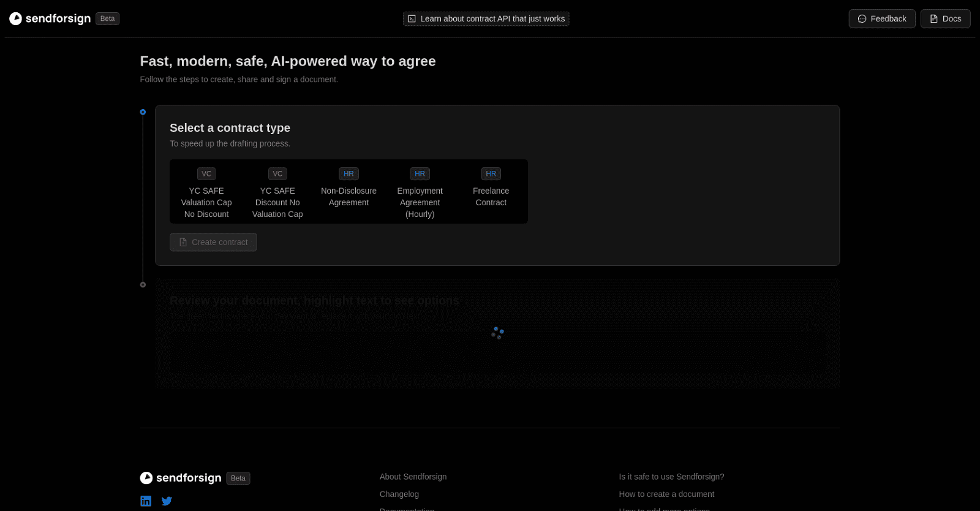Image resolution: width=980 pixels, height=511 pixels.
Task: Open the Docs page
Action: [x=946, y=19]
